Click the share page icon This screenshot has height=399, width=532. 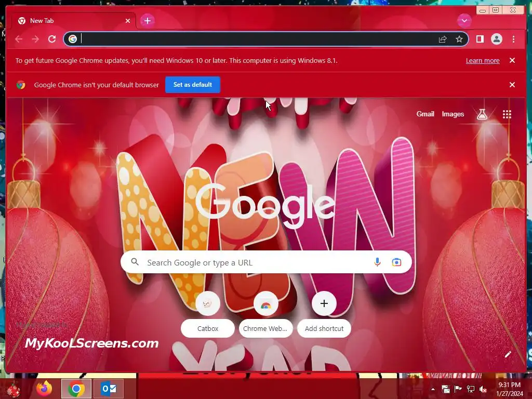point(443,39)
